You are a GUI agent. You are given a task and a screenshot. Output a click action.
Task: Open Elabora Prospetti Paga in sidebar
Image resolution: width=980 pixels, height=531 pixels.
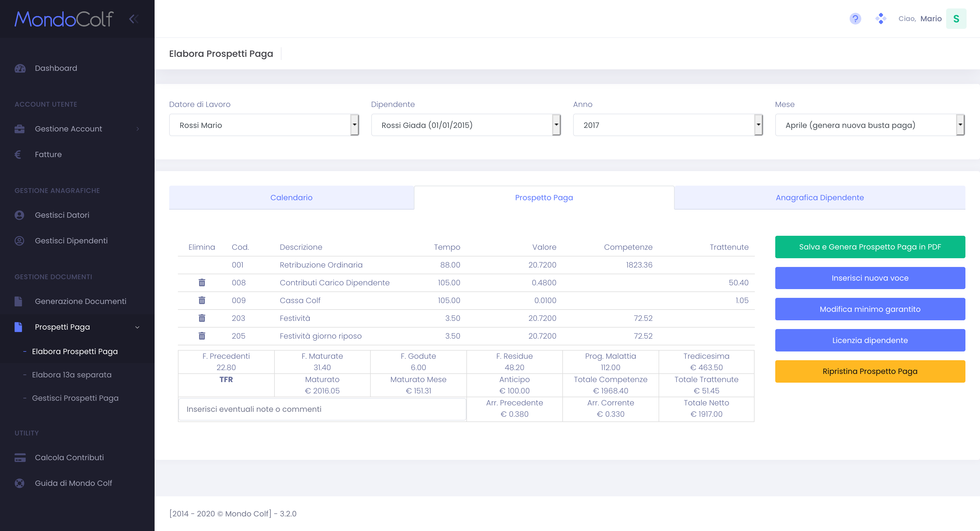coord(75,351)
